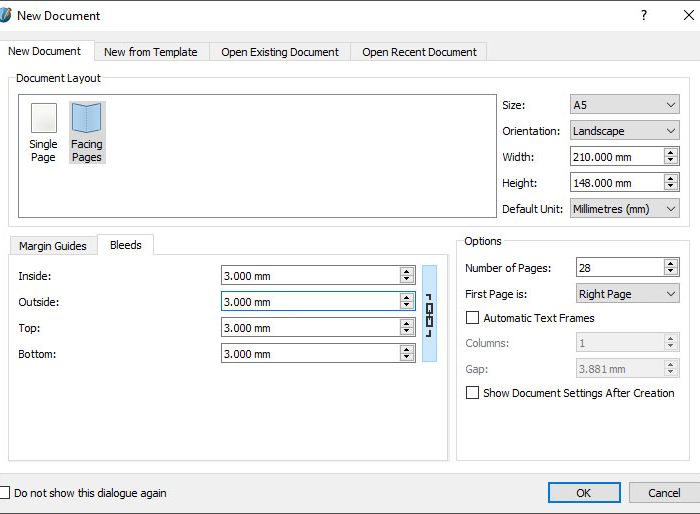Click the Scribus icon in the title bar

point(7,15)
